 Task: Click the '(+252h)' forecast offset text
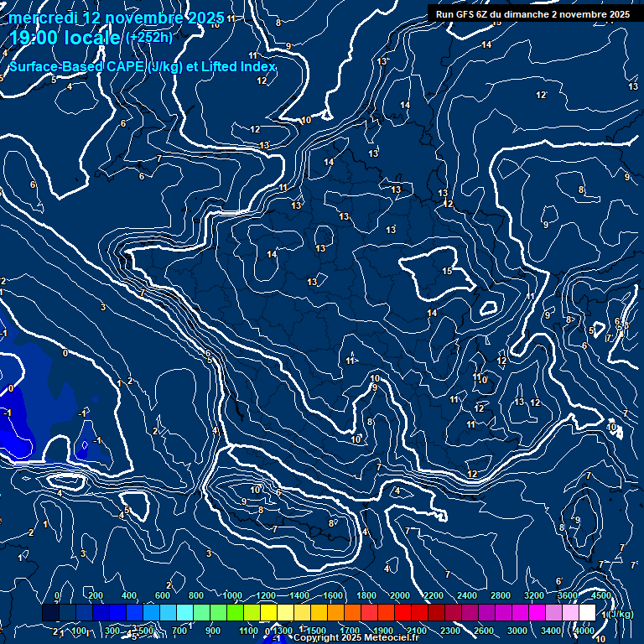(149, 38)
